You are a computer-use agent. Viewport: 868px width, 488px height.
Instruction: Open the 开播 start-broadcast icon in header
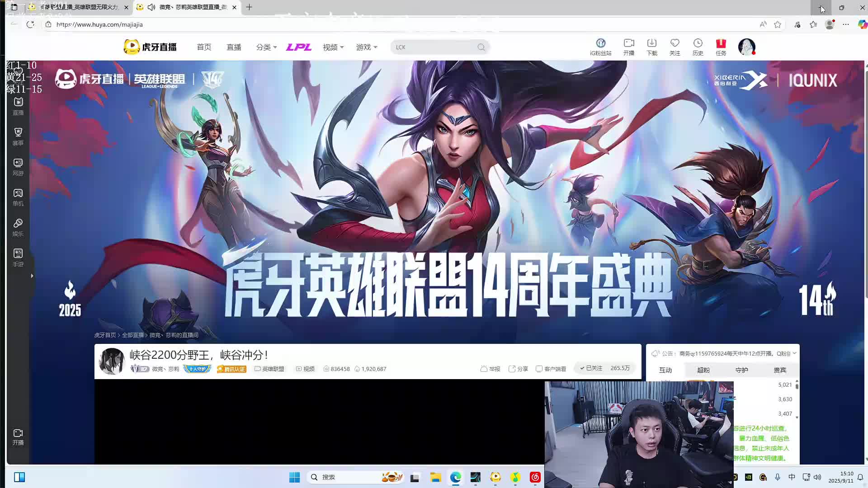tap(628, 47)
